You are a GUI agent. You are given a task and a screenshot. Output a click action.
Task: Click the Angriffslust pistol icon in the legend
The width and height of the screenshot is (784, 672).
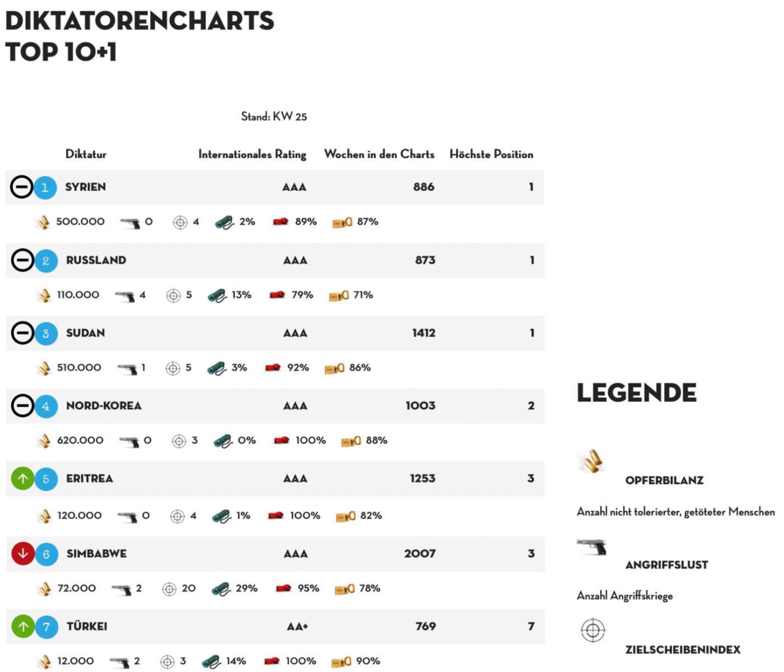592,547
